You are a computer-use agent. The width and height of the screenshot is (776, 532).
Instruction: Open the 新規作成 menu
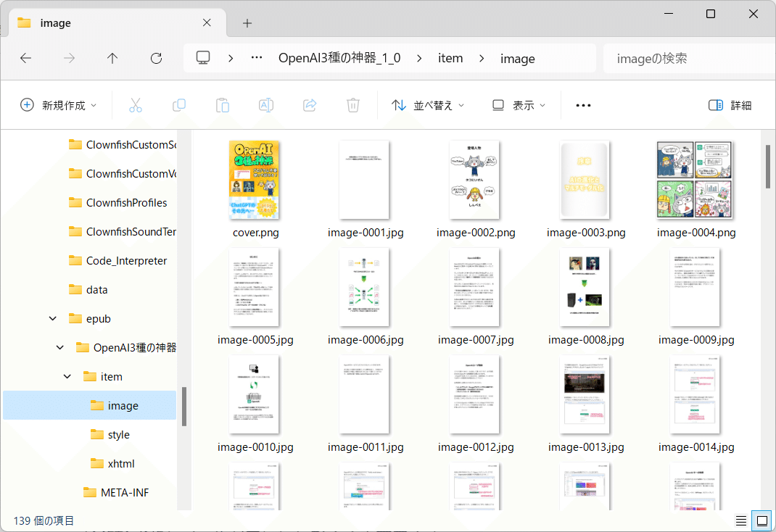point(59,105)
